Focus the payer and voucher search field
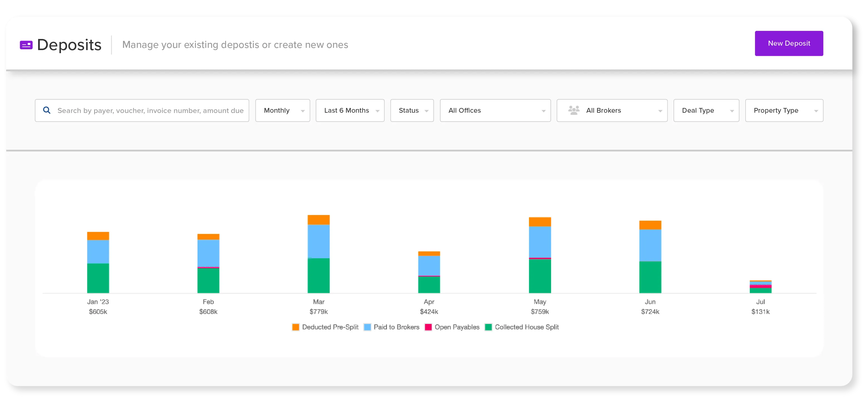The image size is (868, 401). (142, 110)
